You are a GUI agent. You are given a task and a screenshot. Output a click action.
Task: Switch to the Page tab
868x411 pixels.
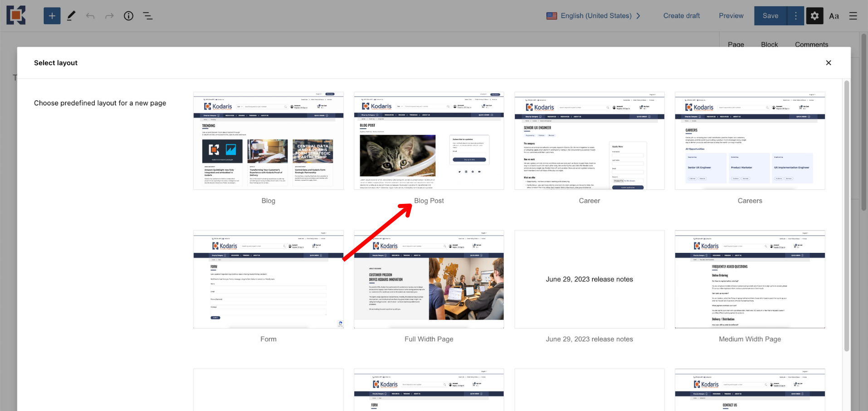coord(736,44)
